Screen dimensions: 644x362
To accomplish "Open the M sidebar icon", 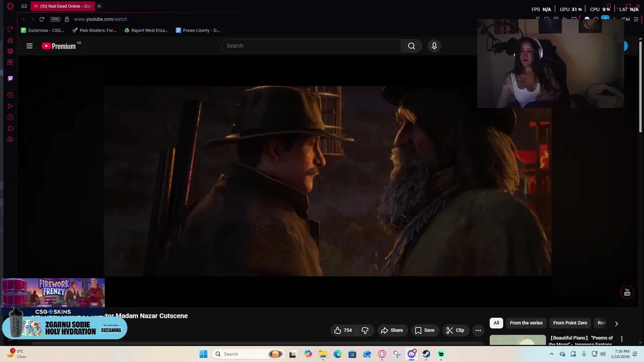I will pos(10,62).
